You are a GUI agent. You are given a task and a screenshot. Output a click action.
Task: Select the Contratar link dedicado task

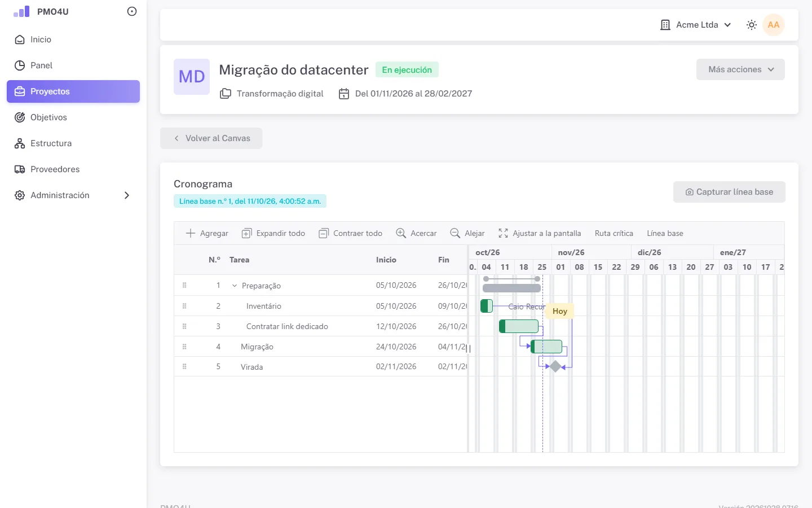[287, 326]
